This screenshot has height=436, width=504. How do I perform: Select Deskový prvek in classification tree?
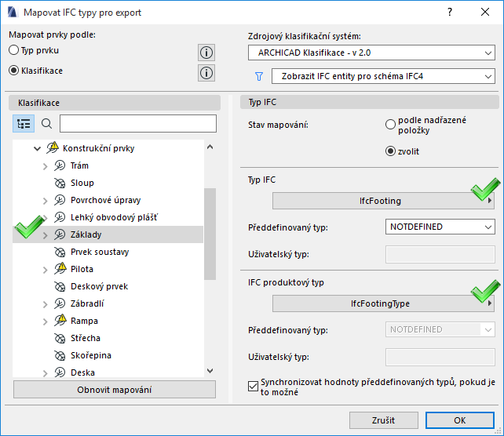pos(96,286)
